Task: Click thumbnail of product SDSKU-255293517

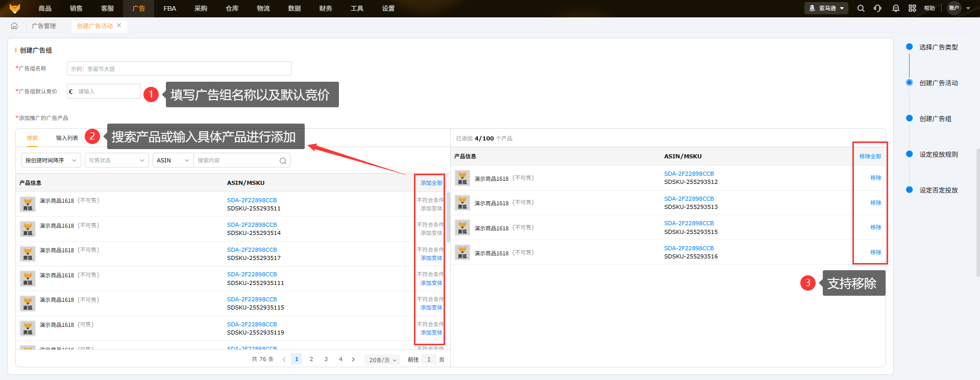Action: pos(28,254)
